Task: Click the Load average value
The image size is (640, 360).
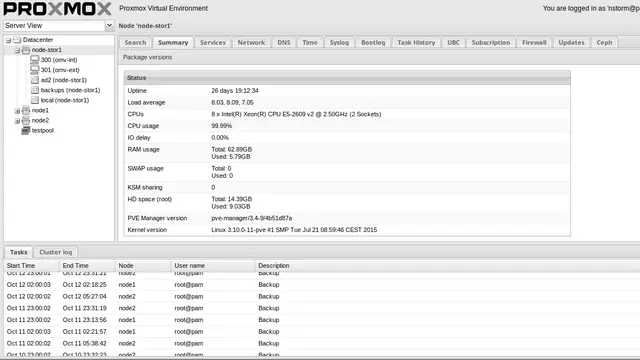Action: tap(232, 102)
